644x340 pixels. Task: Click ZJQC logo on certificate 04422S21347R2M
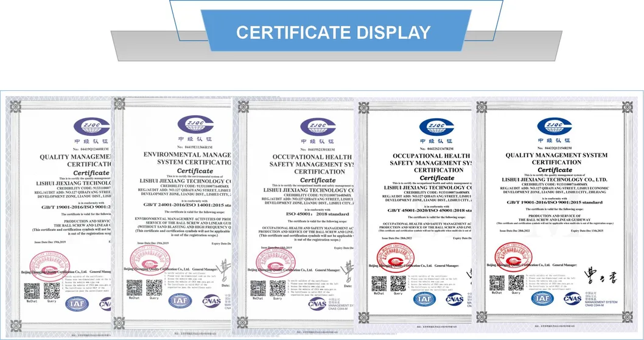tap(436, 127)
